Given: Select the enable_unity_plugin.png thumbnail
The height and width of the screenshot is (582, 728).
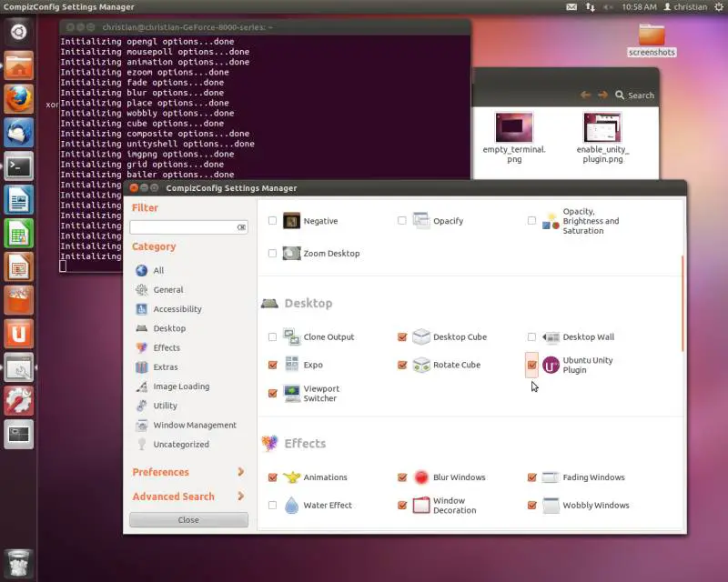Looking at the screenshot, I should pos(602,127).
